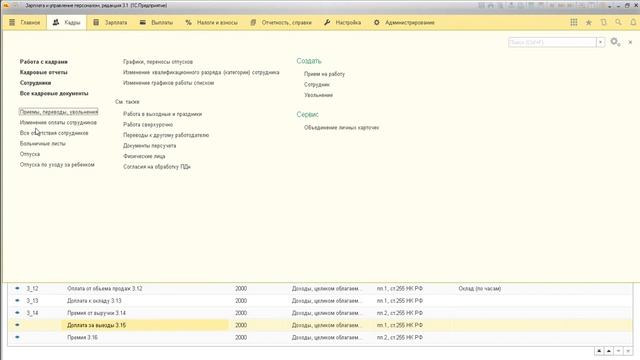Open the Отпуска link
This screenshot has width=640, height=360.
[30, 154]
